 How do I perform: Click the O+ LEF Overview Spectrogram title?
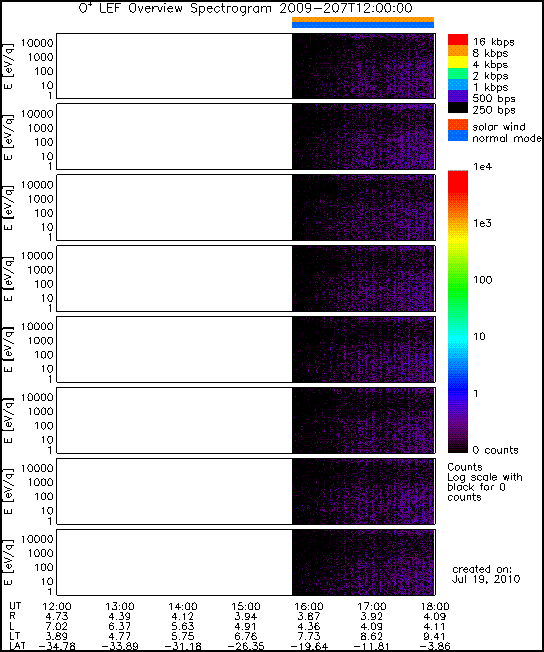(245, 8)
